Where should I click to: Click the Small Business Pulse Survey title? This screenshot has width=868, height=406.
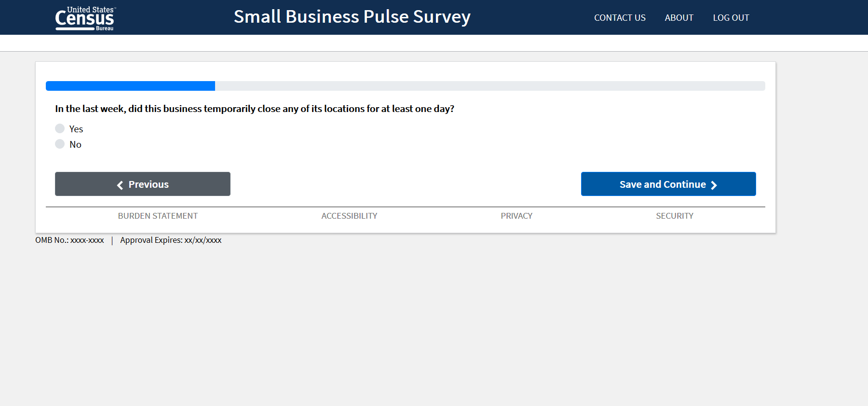tap(352, 17)
